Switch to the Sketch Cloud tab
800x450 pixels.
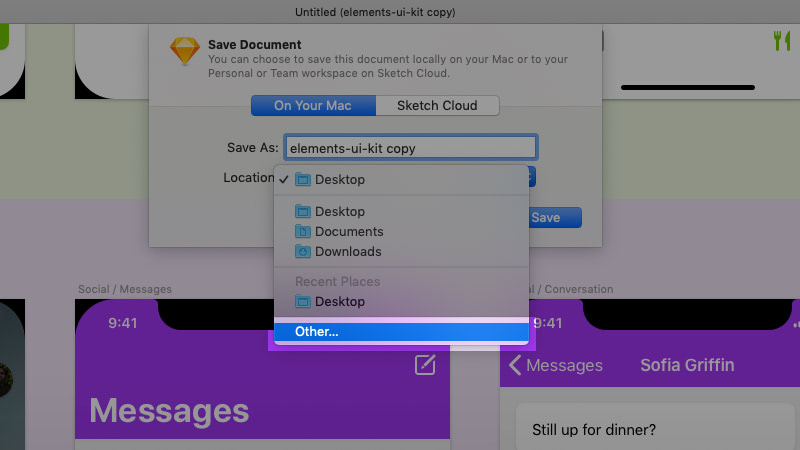[437, 106]
